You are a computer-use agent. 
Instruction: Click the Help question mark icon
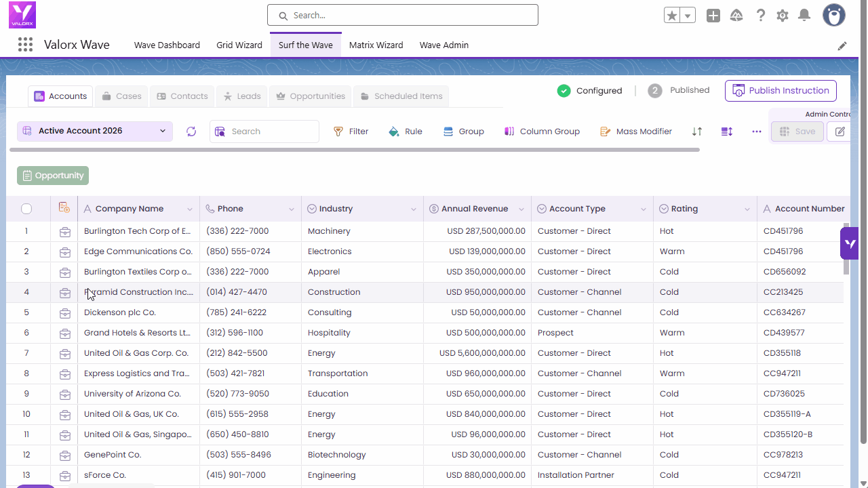(x=761, y=16)
